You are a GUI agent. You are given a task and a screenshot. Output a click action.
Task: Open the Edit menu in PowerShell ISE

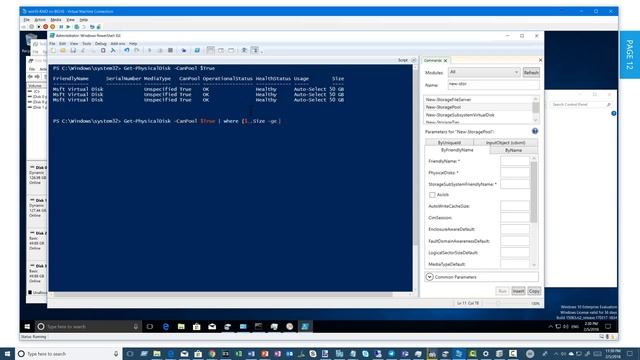tap(62, 44)
